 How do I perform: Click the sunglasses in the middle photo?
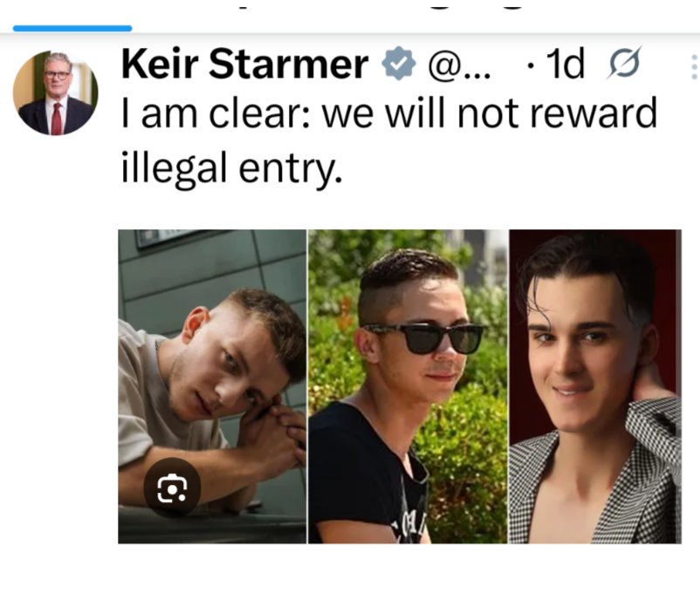coord(422,337)
